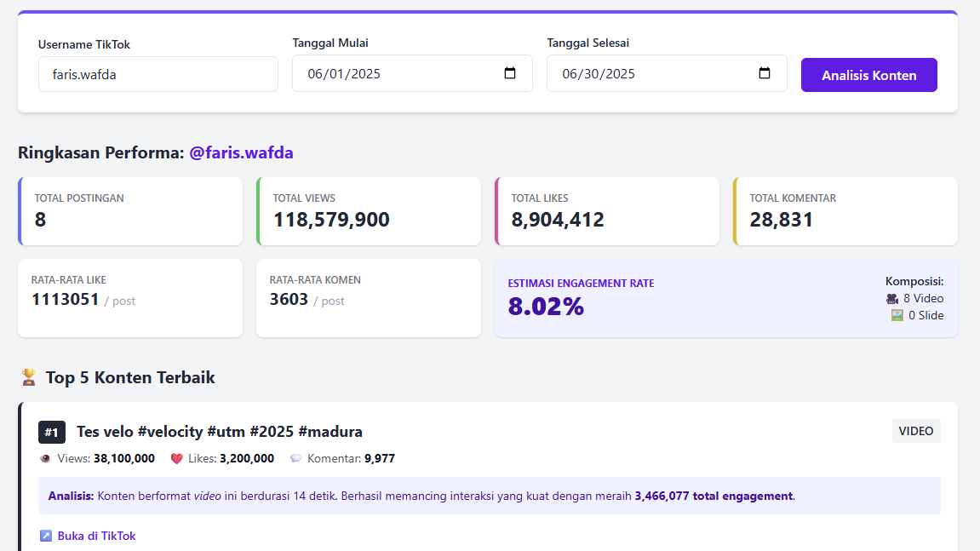Viewport: 980px width, 551px height.
Task: Click the trophy icon beside Top 5 Konten Terbaik
Action: pyautogui.click(x=29, y=377)
